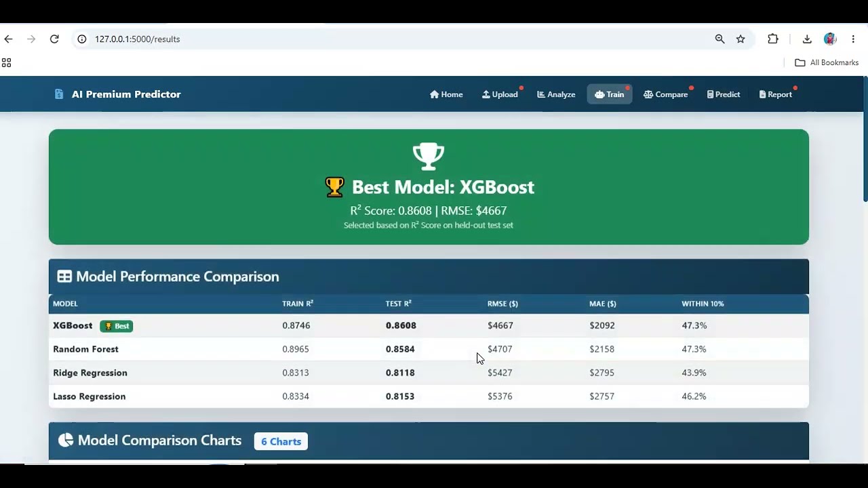Image resolution: width=868 pixels, height=488 pixels.
Task: Click the Best Model: XGBoost heading
Action: pos(443,187)
